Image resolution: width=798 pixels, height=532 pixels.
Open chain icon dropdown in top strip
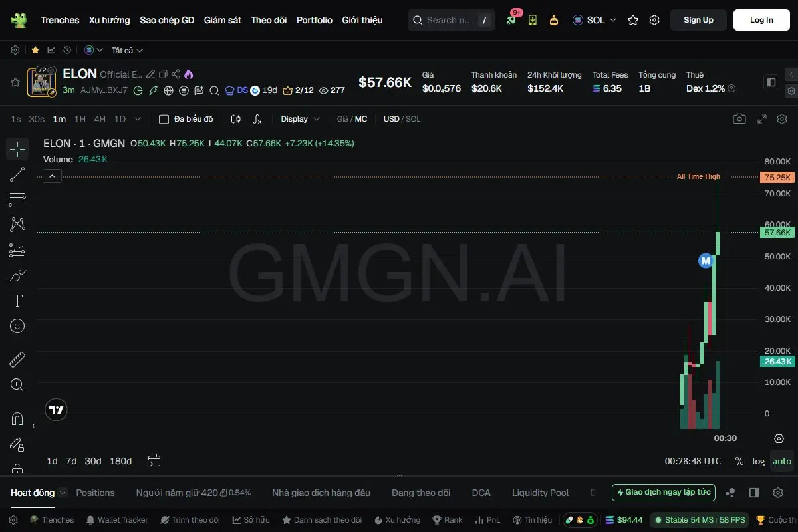pyautogui.click(x=94, y=50)
